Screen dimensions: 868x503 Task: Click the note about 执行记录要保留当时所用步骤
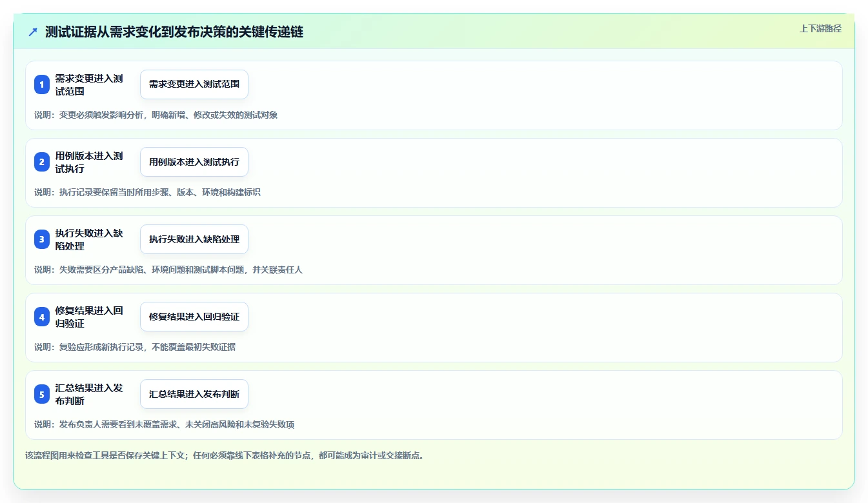(147, 192)
